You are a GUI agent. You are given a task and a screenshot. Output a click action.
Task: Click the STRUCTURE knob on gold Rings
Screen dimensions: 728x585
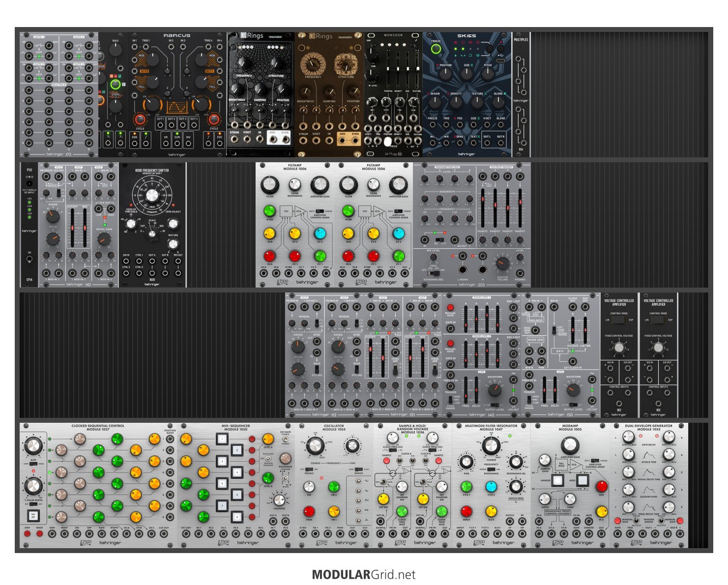pos(346,64)
